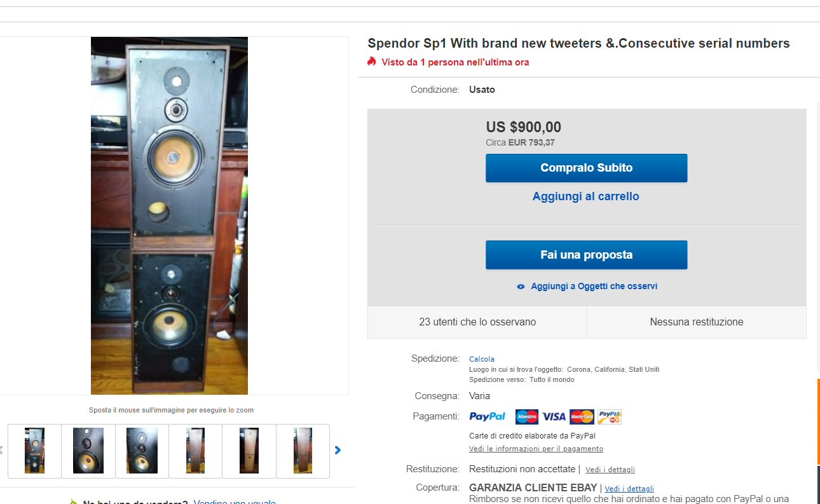Click the PayPal Credit icon
Viewport: 820px width, 504px height.
[610, 417]
